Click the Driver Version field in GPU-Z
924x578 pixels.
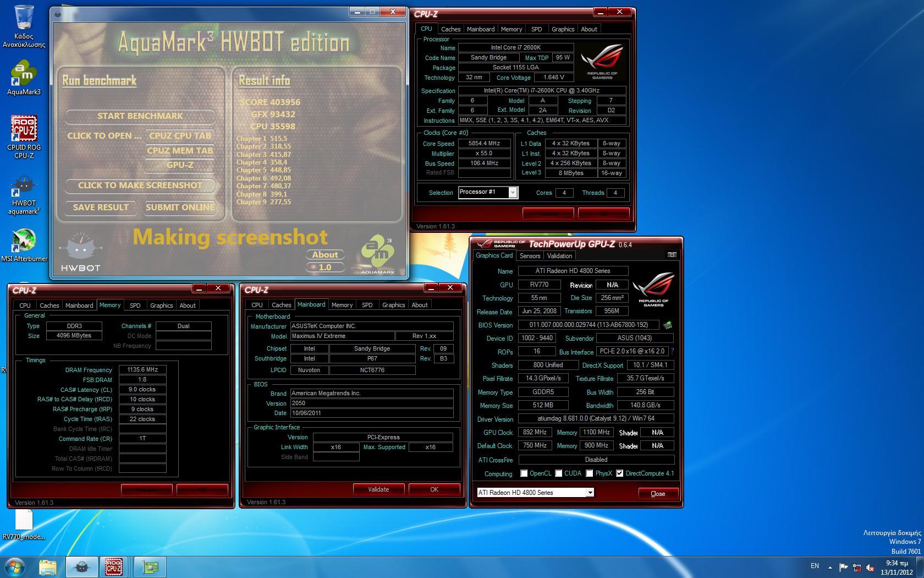(x=596, y=419)
